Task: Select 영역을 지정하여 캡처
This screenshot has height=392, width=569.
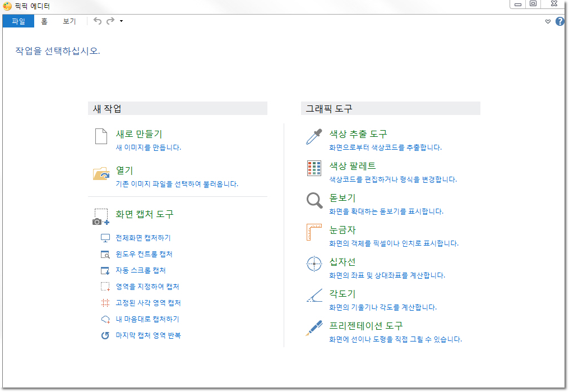Action: pos(147,287)
